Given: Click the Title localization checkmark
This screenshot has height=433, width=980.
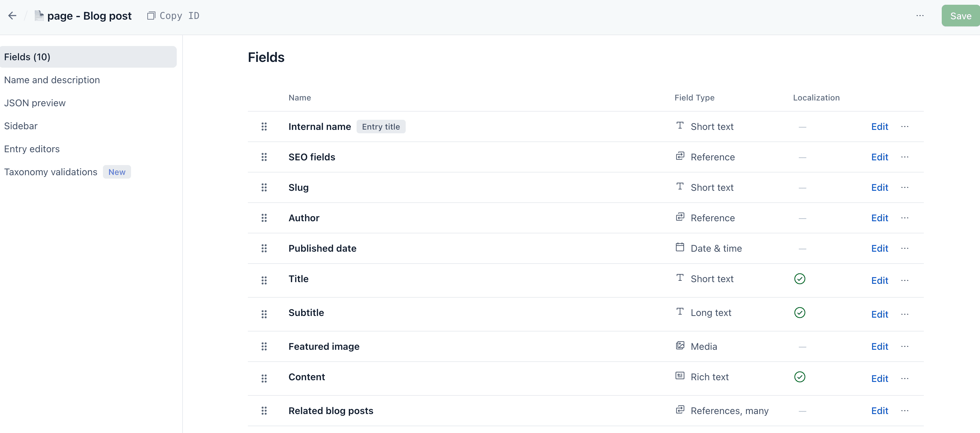Looking at the screenshot, I should click(799, 279).
